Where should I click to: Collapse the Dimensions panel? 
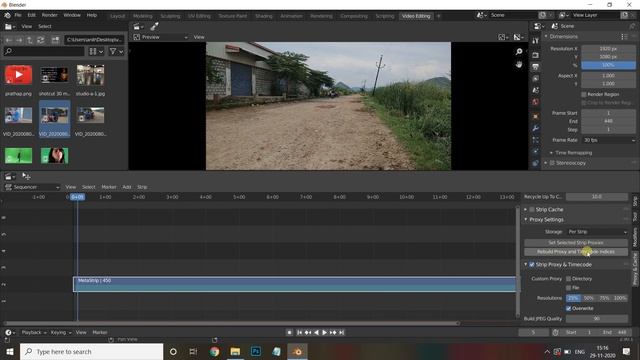point(546,36)
